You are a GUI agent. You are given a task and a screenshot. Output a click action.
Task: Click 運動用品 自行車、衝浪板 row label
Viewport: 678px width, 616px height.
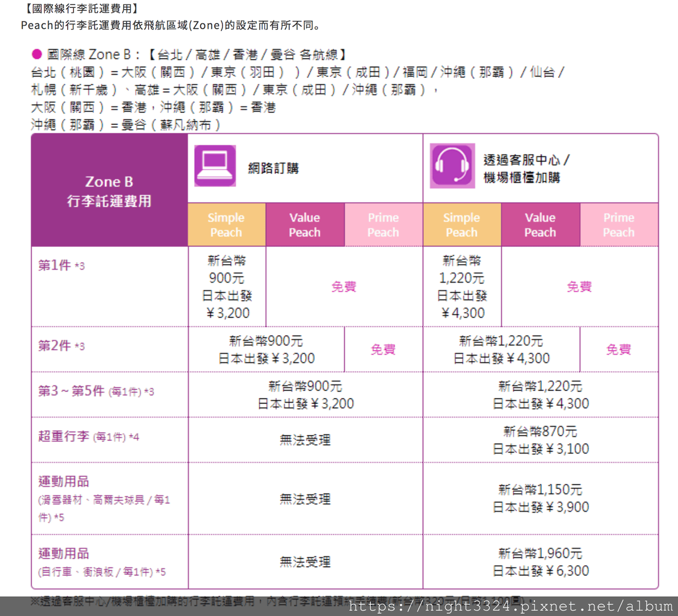(102, 562)
